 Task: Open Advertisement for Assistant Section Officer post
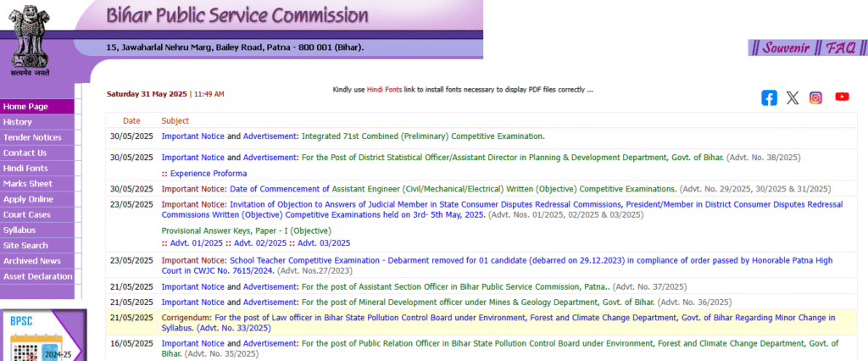click(x=270, y=286)
